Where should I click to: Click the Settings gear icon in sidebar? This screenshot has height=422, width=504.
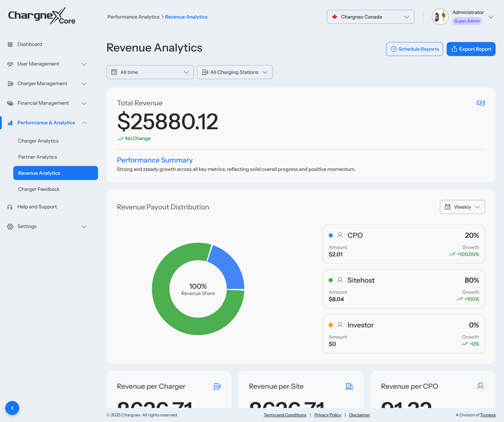click(x=10, y=226)
